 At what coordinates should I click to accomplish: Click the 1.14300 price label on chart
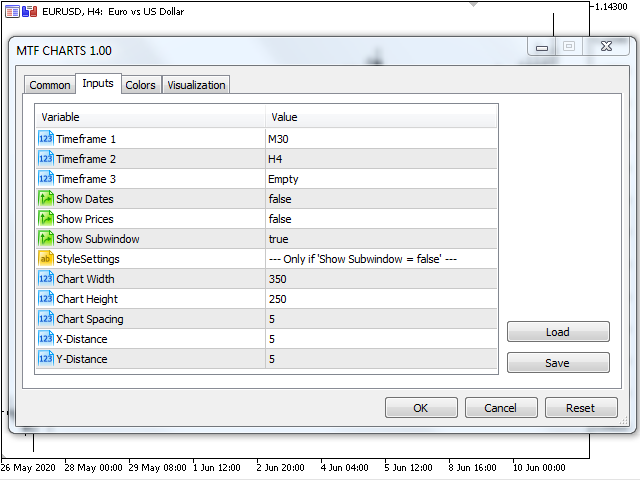(x=611, y=7)
